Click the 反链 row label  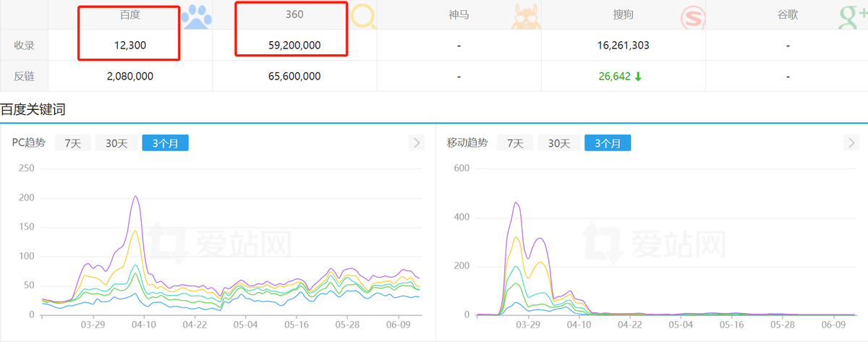click(x=25, y=76)
